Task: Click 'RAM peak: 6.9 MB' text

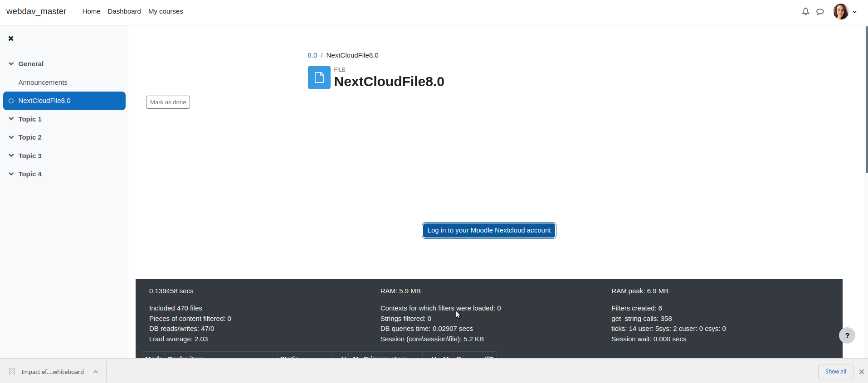Action: click(x=640, y=291)
